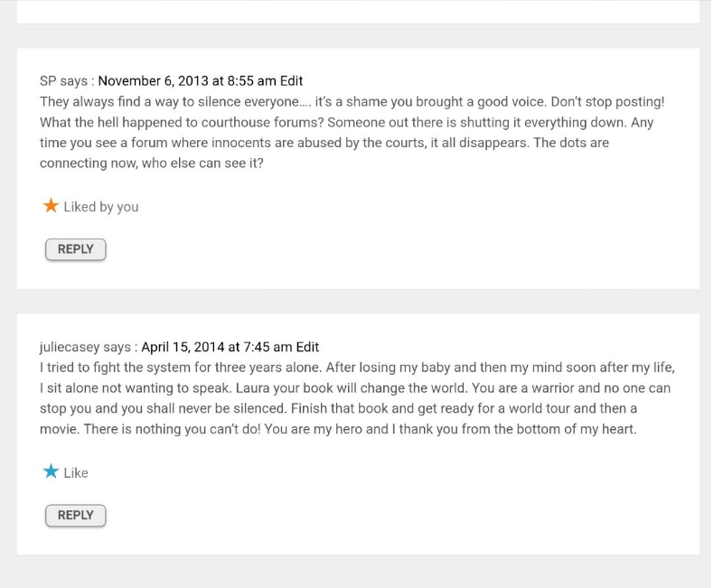Hit REPLY under juliecasey's comment
The height and width of the screenshot is (588, 723).
tap(75, 516)
